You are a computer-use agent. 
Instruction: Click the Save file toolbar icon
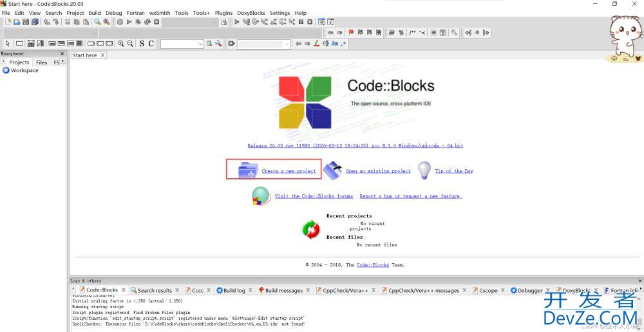(x=26, y=22)
